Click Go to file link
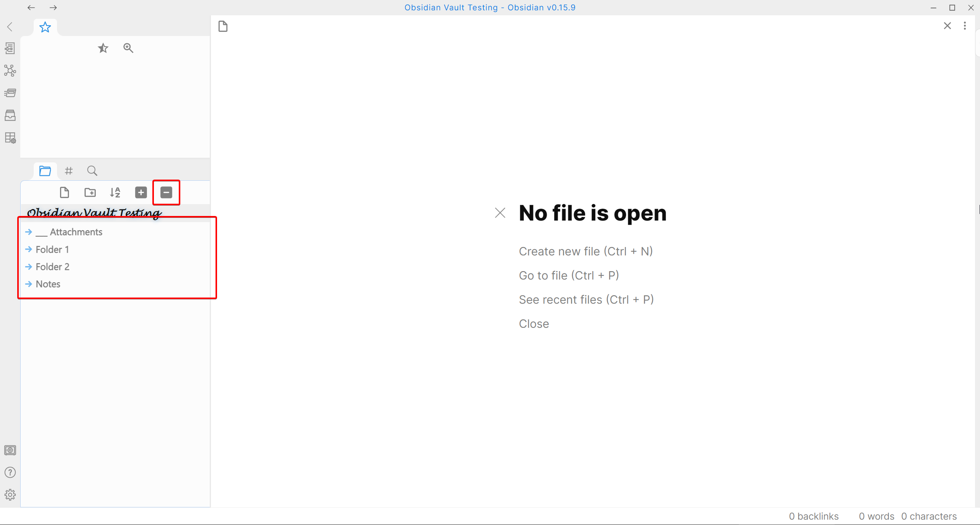The image size is (980, 525). (x=568, y=276)
